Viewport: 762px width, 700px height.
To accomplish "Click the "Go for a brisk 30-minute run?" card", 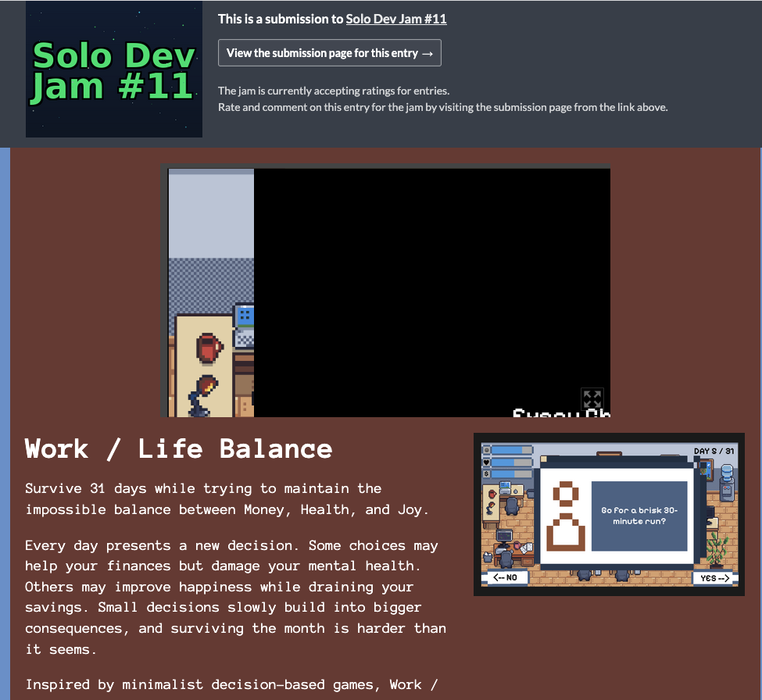I will pos(639,516).
